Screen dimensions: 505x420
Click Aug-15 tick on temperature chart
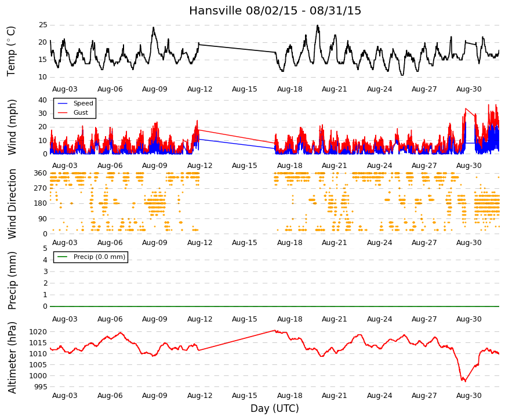245,89
